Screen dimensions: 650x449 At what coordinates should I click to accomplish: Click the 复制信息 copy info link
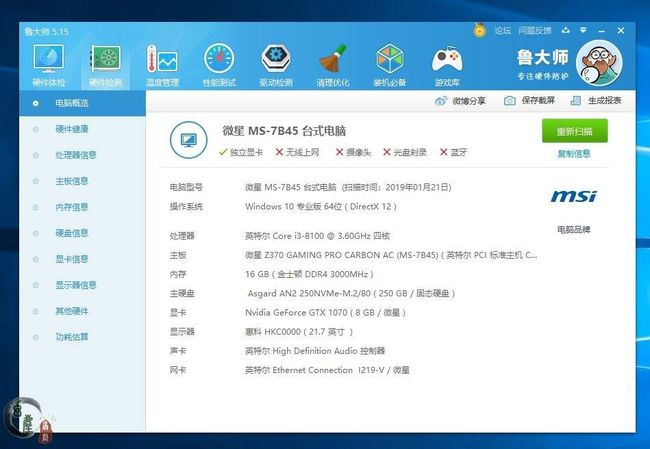pos(574,154)
